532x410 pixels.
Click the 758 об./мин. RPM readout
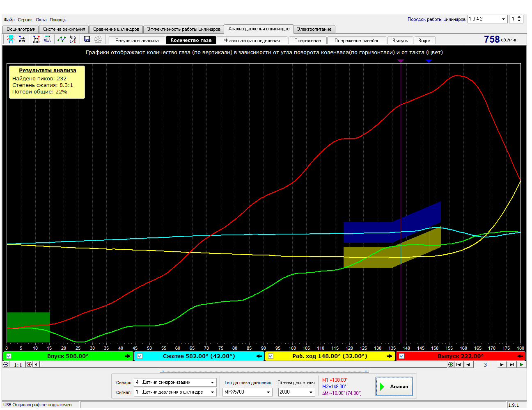[501, 39]
